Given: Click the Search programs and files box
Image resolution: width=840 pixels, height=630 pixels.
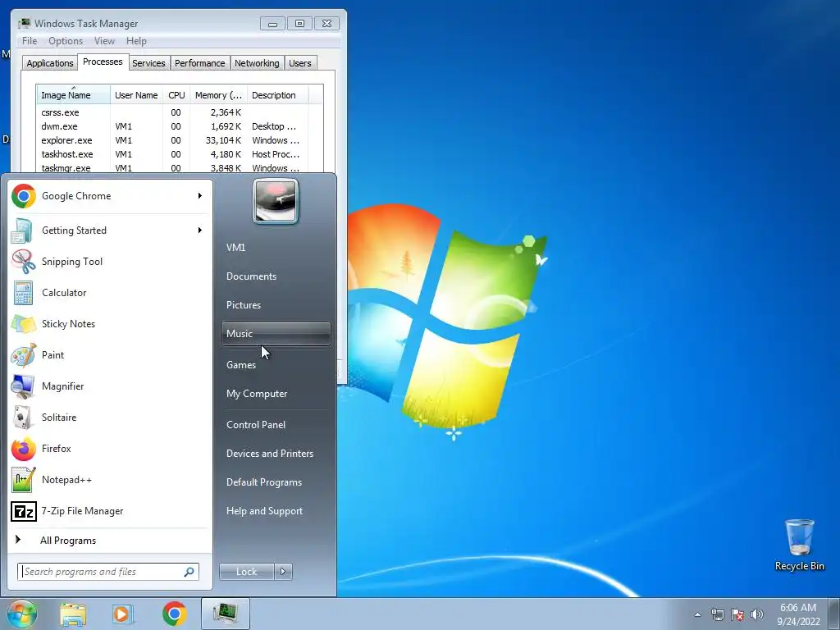Looking at the screenshot, I should click(x=108, y=572).
